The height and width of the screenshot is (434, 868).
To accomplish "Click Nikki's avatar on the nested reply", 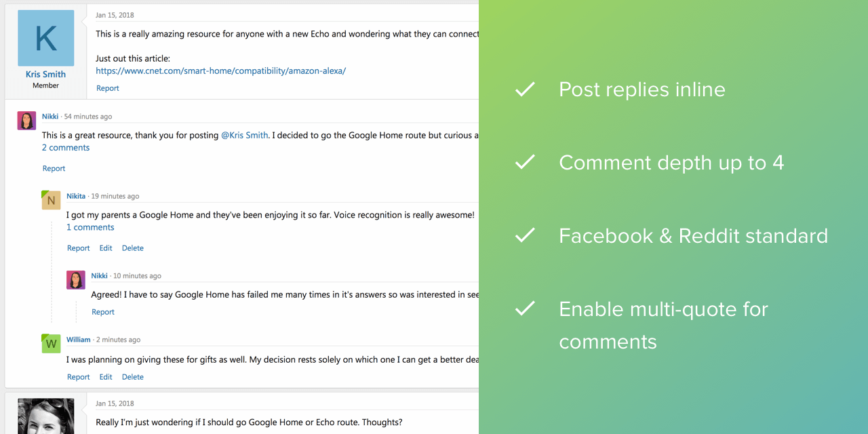I will coord(75,280).
